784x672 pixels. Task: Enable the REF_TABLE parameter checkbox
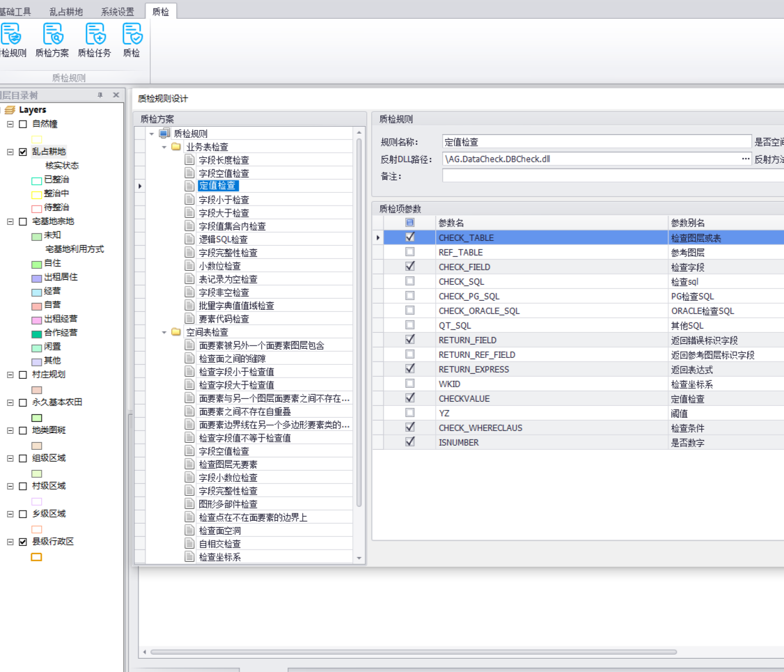pyautogui.click(x=410, y=252)
